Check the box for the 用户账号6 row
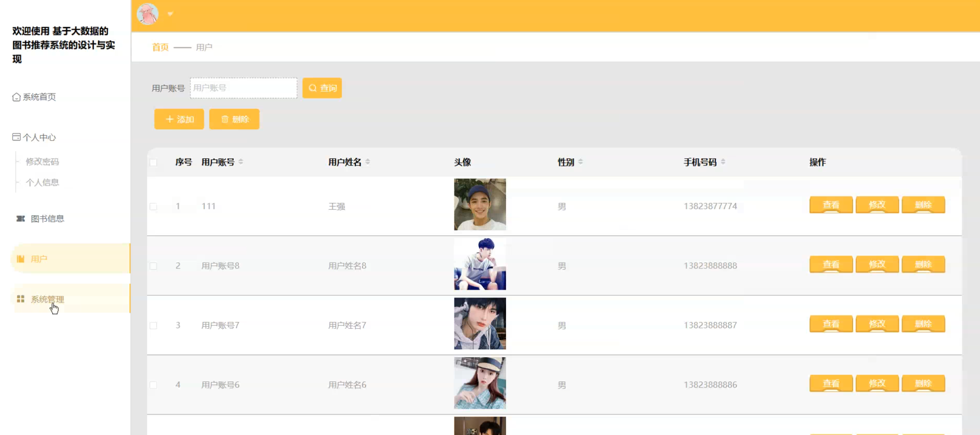This screenshot has width=980, height=435. point(153,385)
